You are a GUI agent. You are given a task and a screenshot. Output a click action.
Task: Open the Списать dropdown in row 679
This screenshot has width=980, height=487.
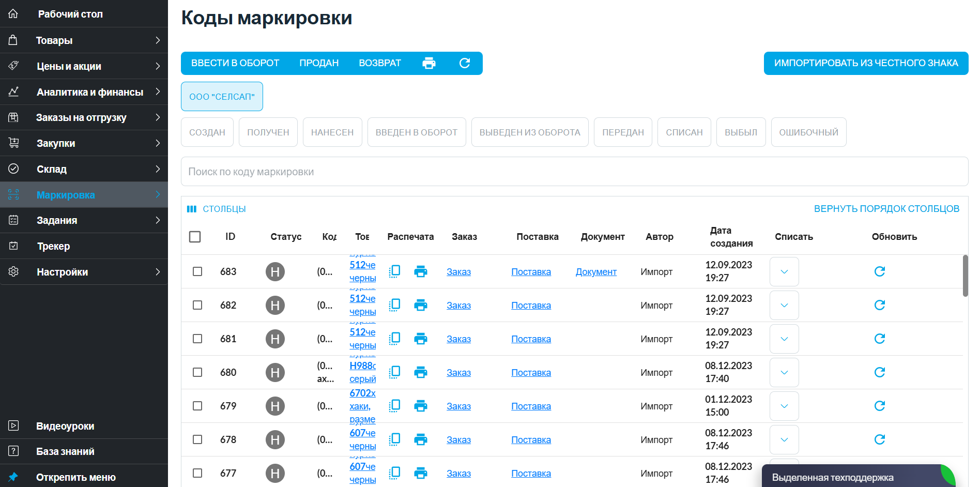[784, 406]
